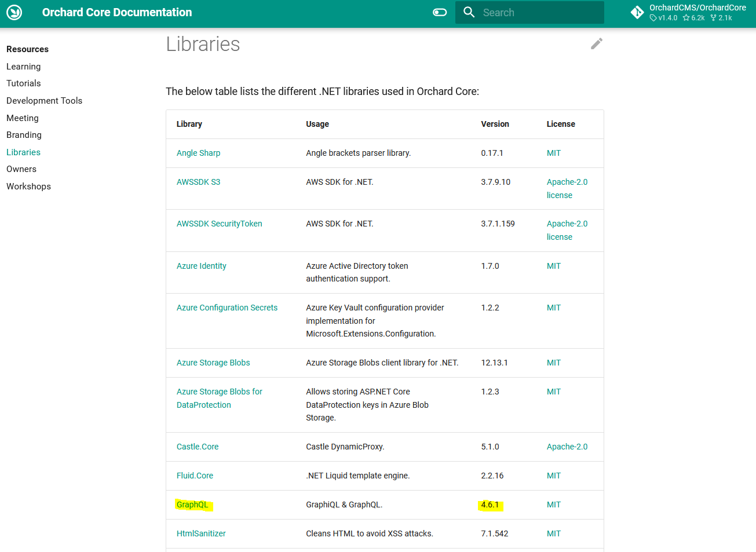Open MIT license for Angle Sharp

(x=554, y=153)
